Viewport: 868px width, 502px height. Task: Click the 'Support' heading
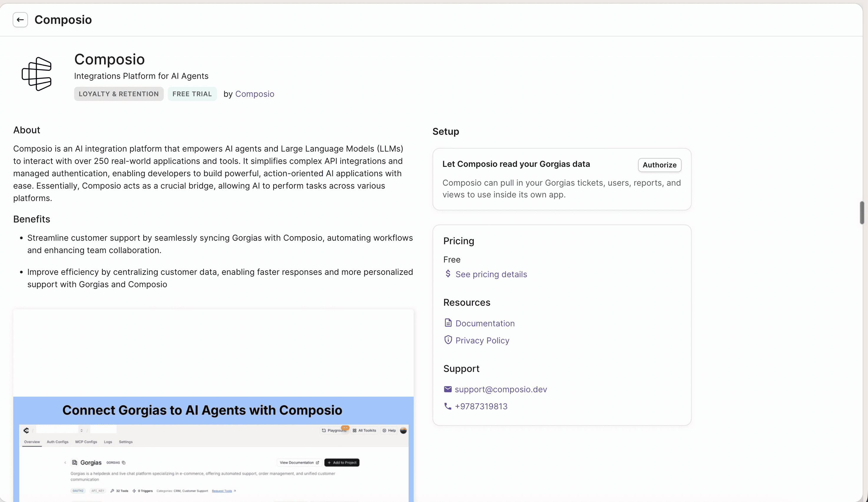coord(461,369)
